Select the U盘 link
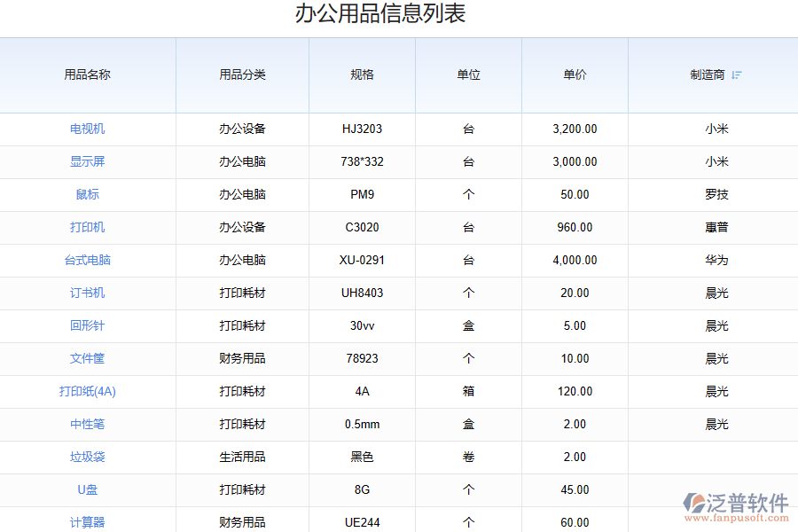 click(88, 489)
